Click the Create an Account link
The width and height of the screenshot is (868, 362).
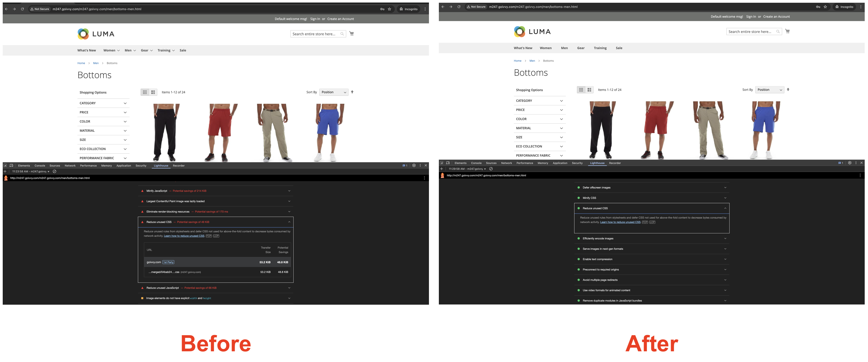click(x=340, y=18)
